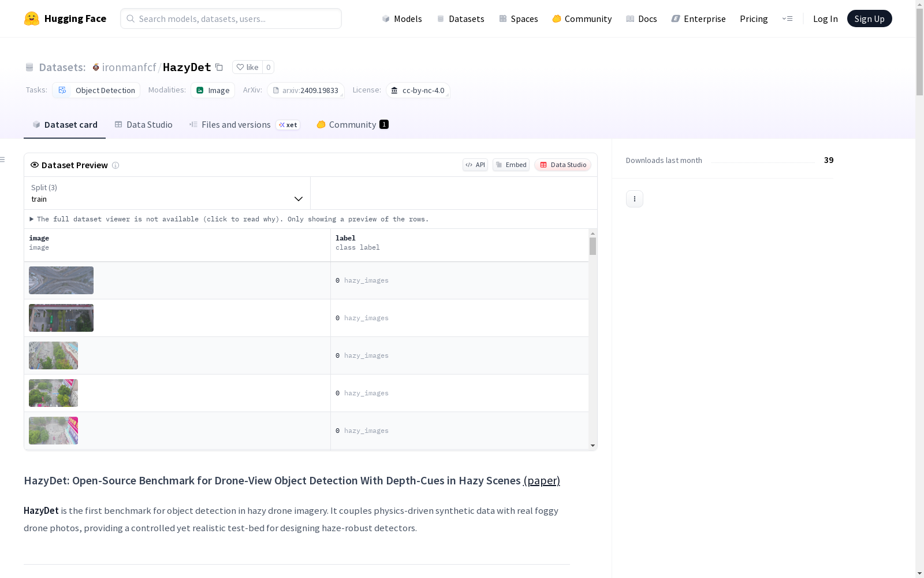This screenshot has height=578, width=924.
Task: Click the Embed button
Action: pyautogui.click(x=511, y=165)
